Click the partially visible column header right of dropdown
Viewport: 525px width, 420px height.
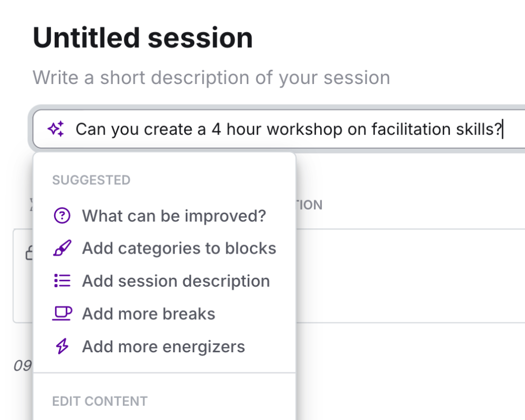310,205
